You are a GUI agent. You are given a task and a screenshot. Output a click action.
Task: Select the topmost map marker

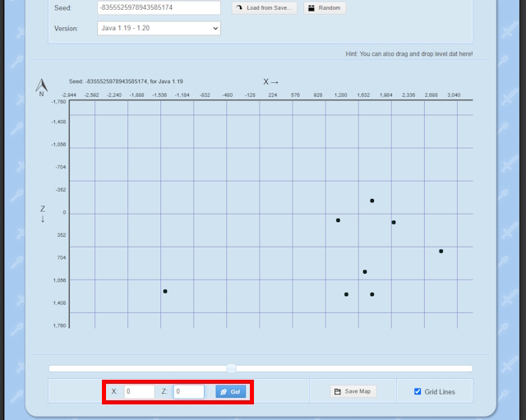pyautogui.click(x=371, y=201)
